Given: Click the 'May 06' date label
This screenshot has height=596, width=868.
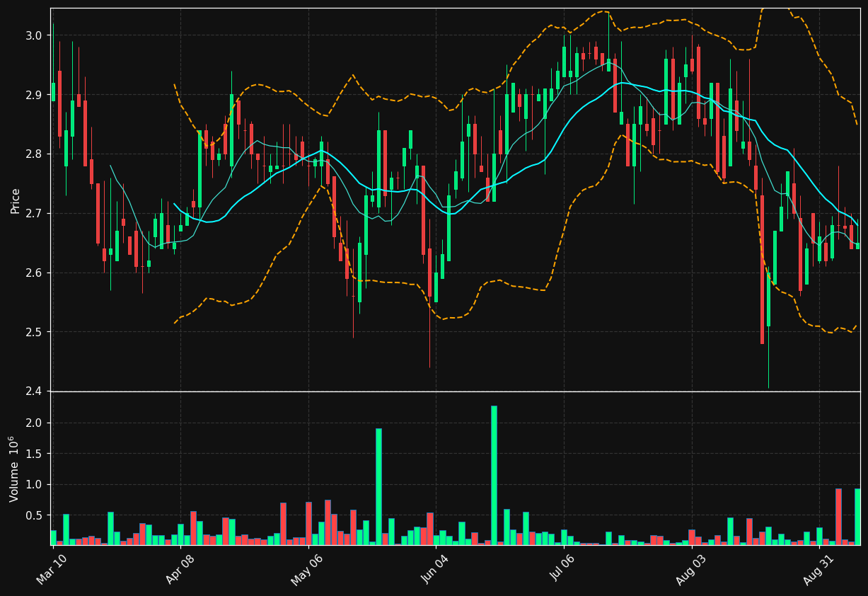Looking at the screenshot, I should tap(307, 570).
